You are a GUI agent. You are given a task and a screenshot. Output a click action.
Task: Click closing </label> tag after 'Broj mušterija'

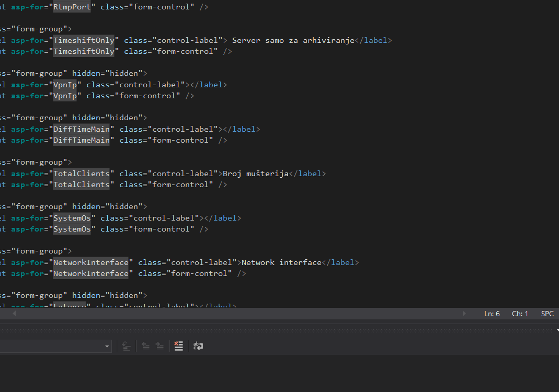click(x=307, y=174)
